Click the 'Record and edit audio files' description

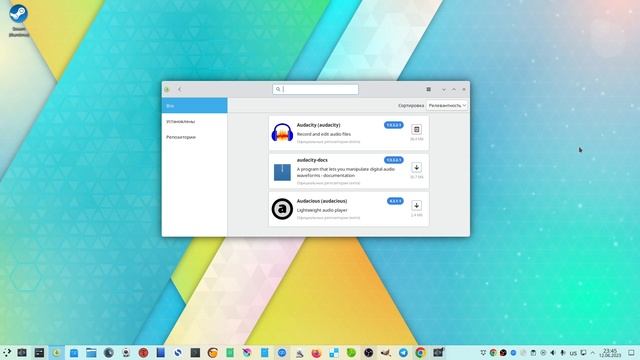click(324, 134)
